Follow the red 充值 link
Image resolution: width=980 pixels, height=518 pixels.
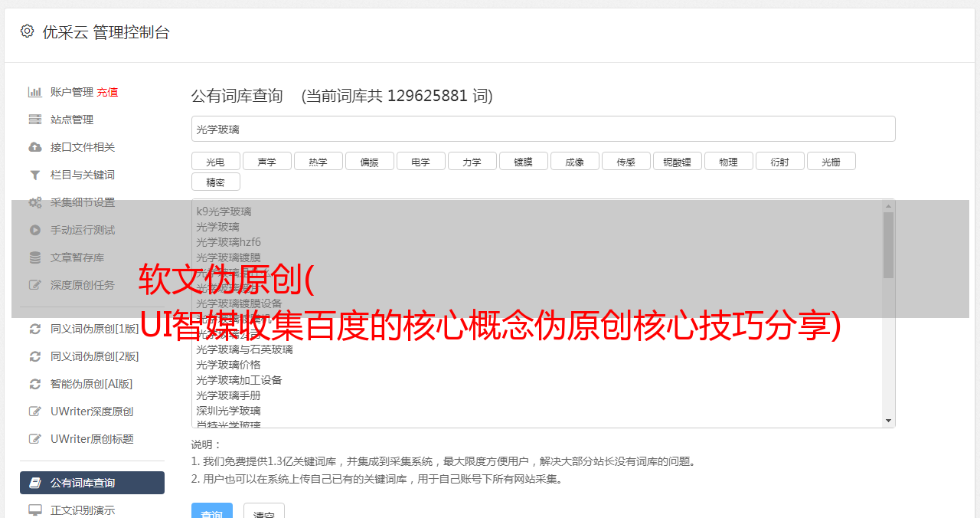(107, 92)
